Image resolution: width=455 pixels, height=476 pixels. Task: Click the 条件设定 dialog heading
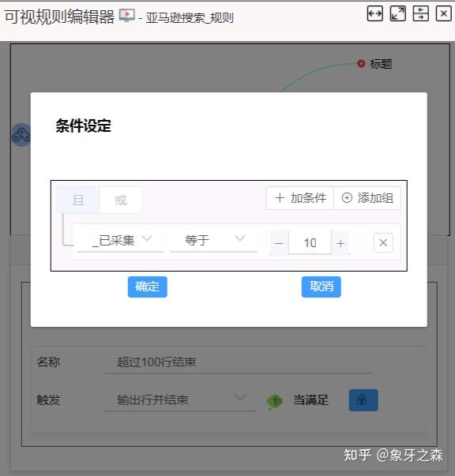pos(83,126)
